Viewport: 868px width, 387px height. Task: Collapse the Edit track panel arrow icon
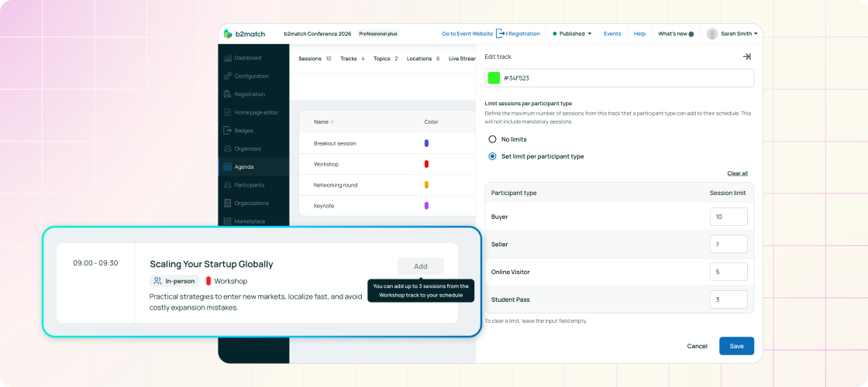coord(746,57)
